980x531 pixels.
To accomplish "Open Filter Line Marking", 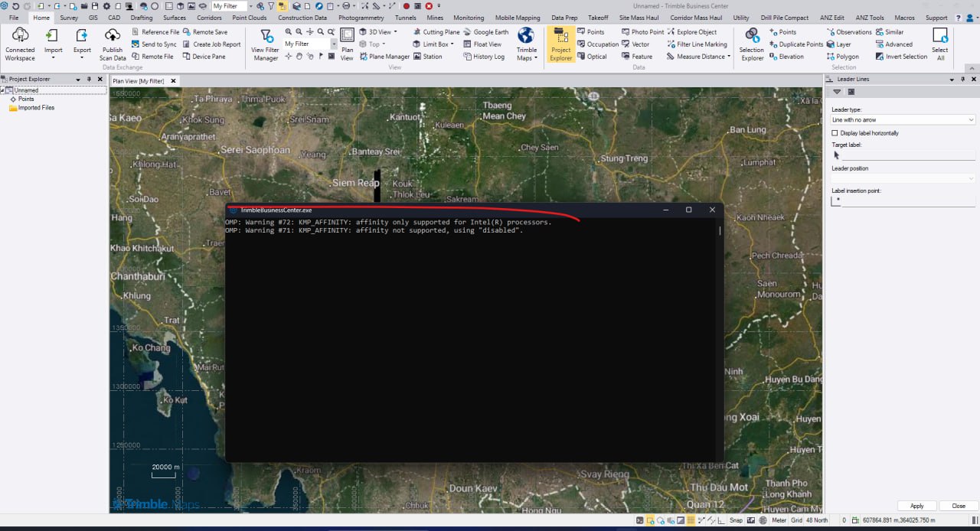I will coord(697,44).
